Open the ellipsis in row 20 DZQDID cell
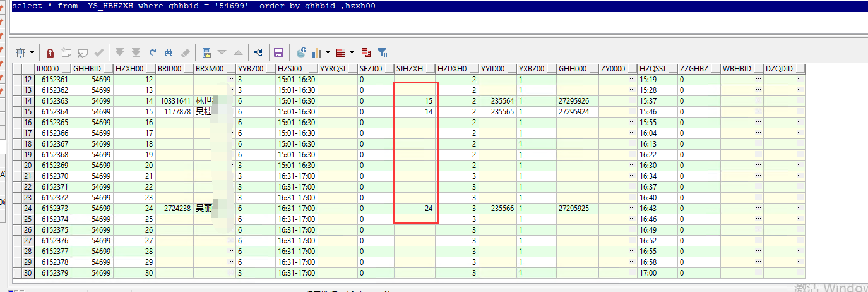 [800, 166]
